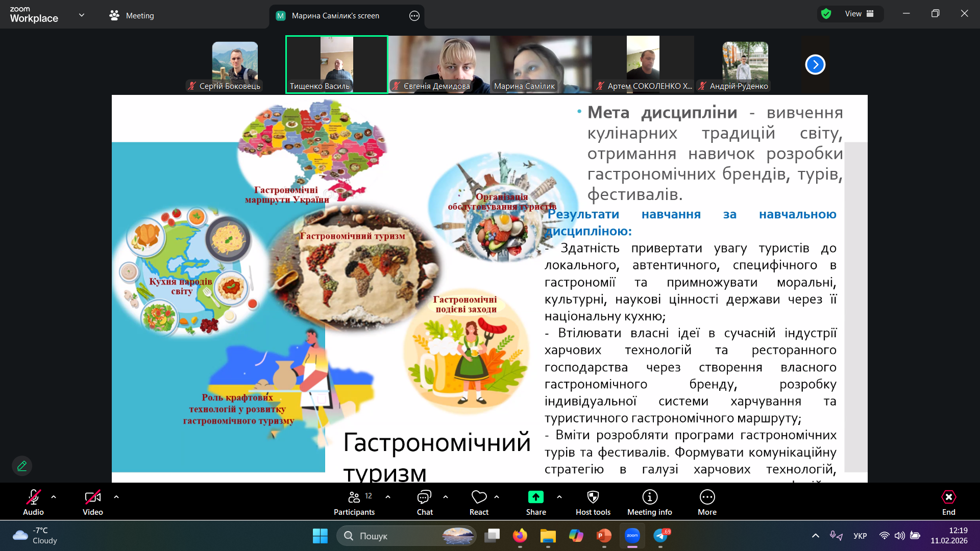Viewport: 980px width, 551px height.
Task: Open the More options icon
Action: click(x=707, y=497)
